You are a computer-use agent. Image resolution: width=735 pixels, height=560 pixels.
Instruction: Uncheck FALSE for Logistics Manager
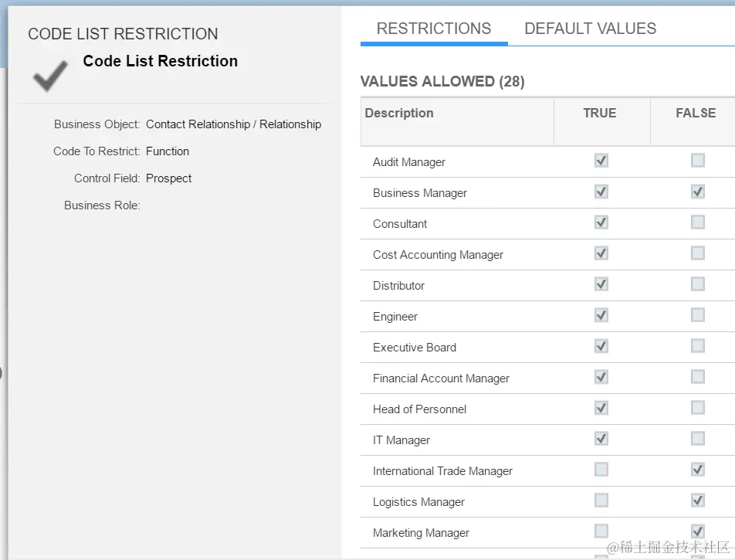tap(698, 501)
